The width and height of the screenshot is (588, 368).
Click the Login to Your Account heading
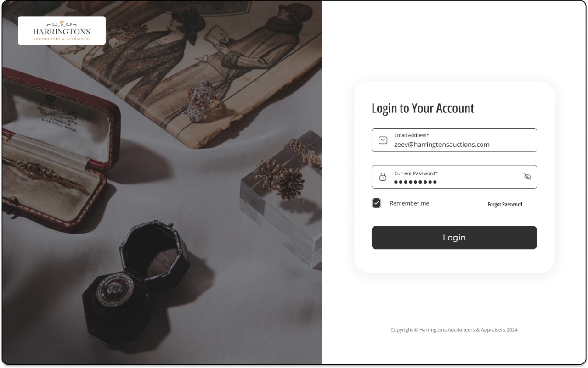[x=423, y=108]
